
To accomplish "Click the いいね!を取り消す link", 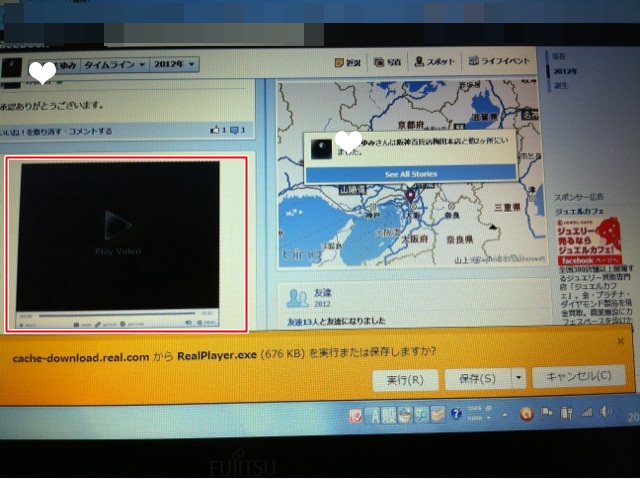I will 31,131.
